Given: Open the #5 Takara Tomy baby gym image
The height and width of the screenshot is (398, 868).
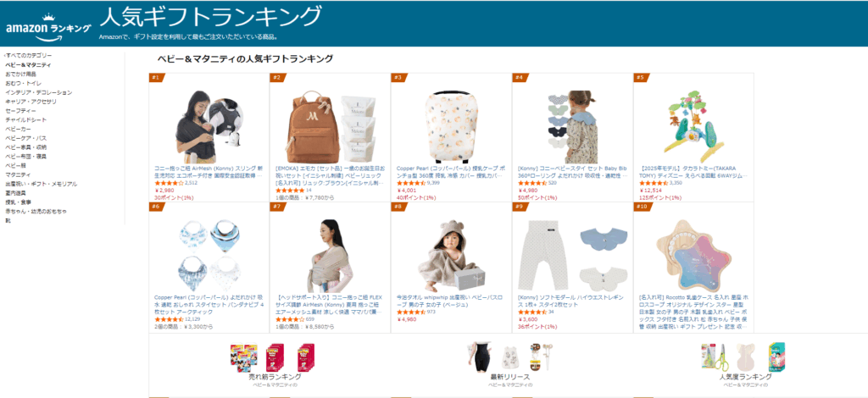Looking at the screenshot, I should pos(693,126).
